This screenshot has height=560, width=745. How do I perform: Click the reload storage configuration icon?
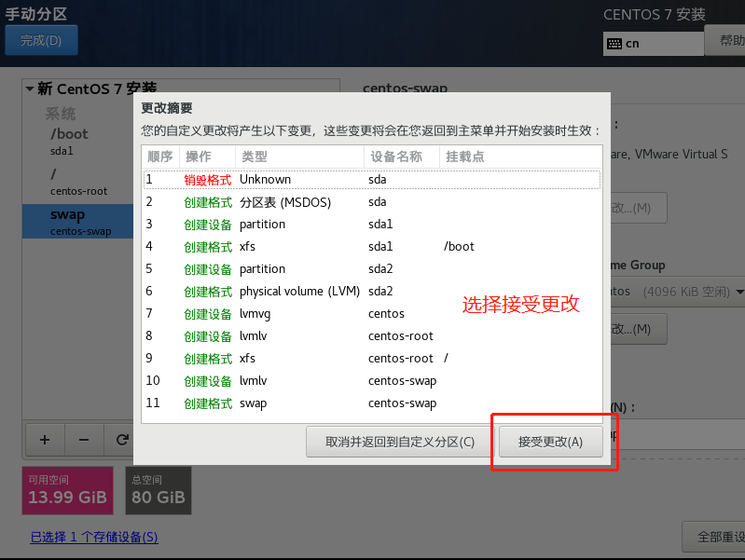pos(121,440)
